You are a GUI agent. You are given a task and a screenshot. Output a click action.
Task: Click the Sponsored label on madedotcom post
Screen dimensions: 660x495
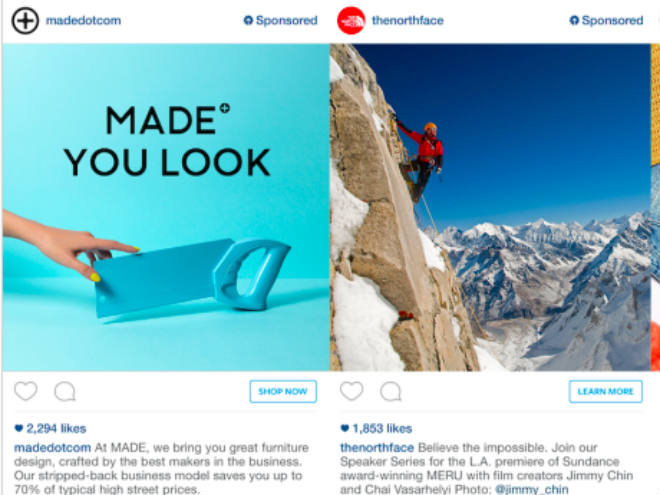point(280,20)
